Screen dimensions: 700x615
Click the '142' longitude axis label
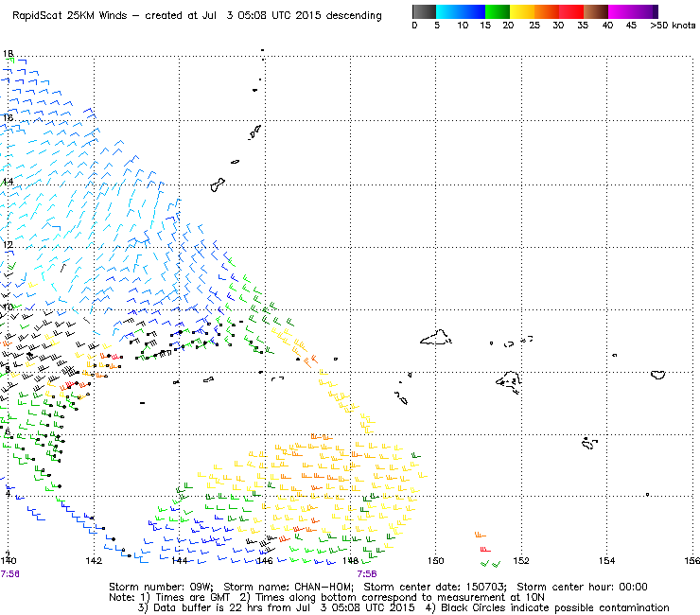(94, 560)
